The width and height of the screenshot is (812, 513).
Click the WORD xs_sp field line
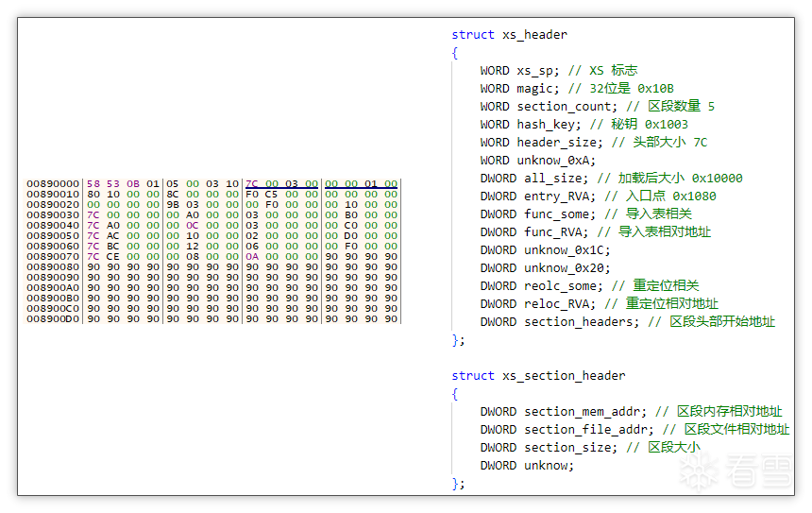pyautogui.click(x=559, y=71)
